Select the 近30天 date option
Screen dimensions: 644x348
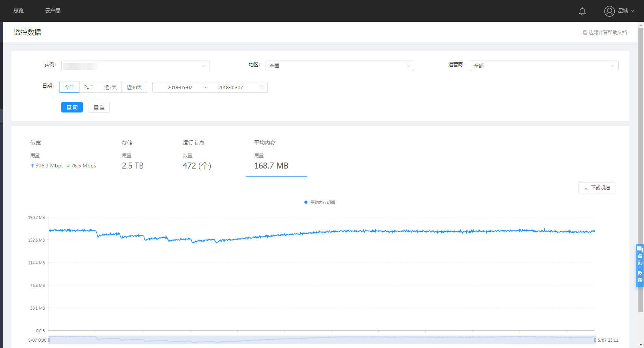pos(134,87)
